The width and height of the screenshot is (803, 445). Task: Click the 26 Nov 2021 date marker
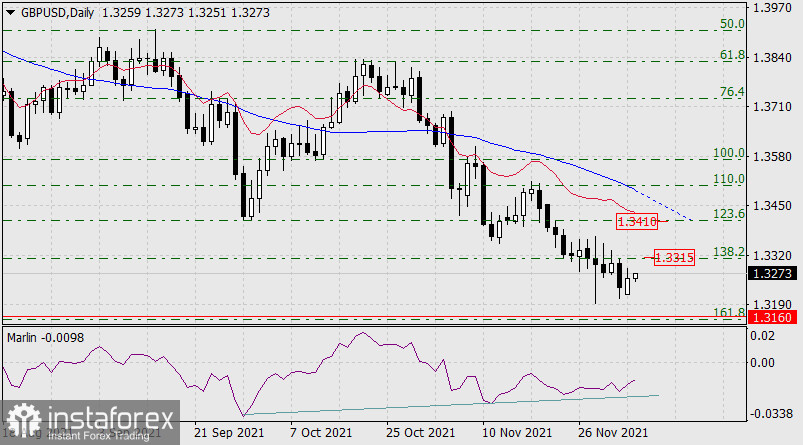tap(609, 433)
